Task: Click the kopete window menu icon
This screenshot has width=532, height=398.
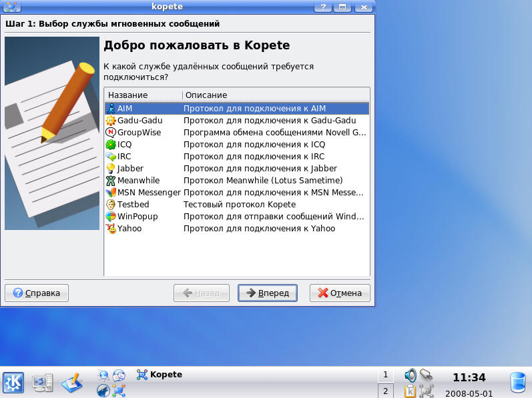Action: coord(12,6)
